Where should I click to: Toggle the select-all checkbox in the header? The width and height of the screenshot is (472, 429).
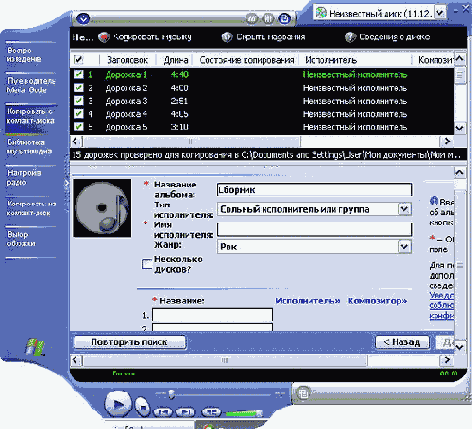(78, 60)
